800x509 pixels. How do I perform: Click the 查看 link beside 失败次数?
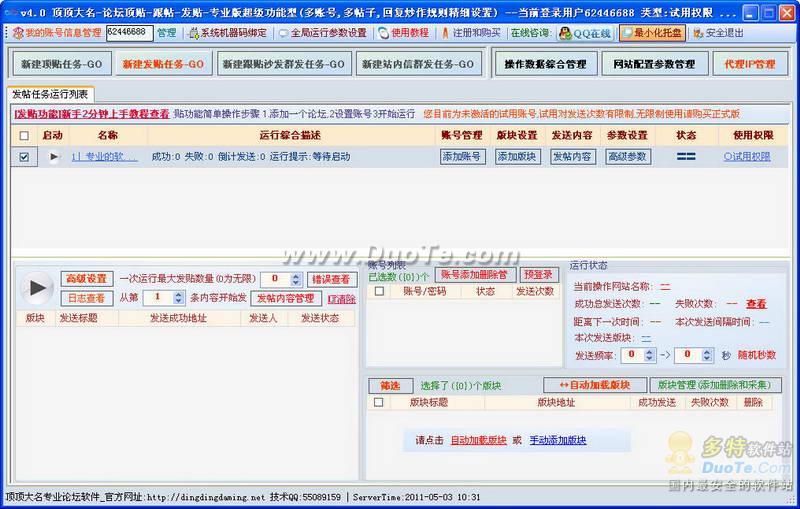click(x=756, y=304)
